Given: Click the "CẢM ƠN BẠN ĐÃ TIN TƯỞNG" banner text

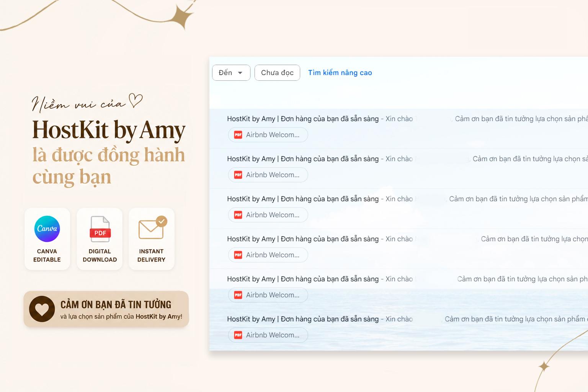Looking at the screenshot, I should (116, 305).
